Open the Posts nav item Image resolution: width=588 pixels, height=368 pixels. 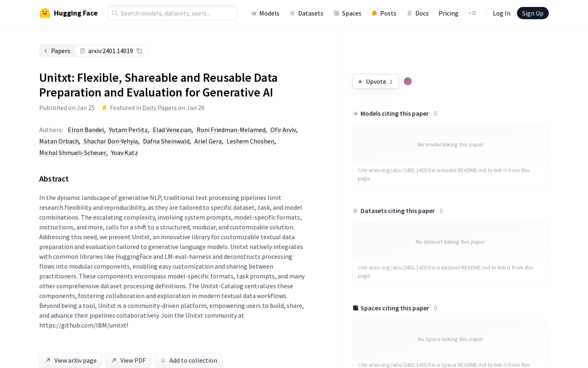coord(384,13)
